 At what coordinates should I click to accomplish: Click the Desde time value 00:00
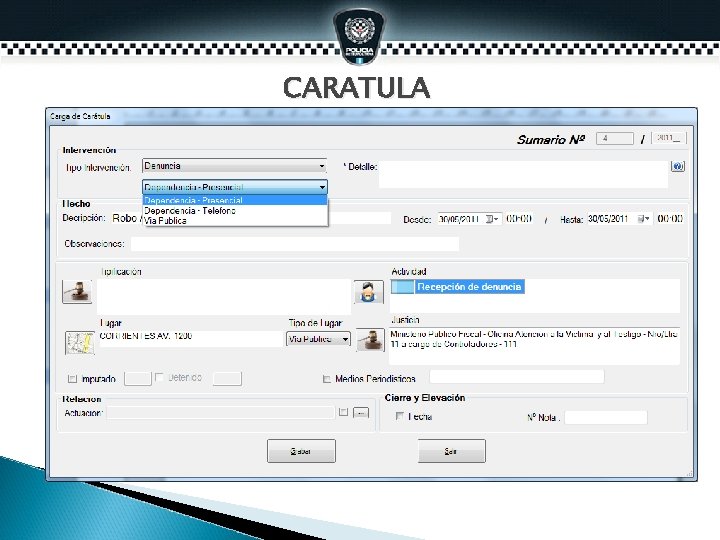coord(519,219)
